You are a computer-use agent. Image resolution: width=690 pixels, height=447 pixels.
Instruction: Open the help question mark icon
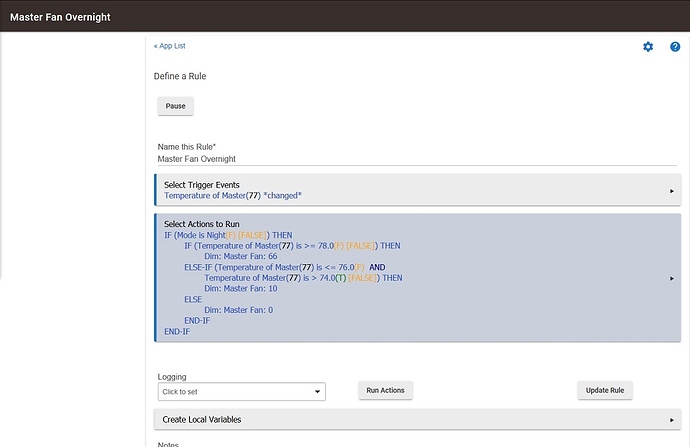[675, 47]
